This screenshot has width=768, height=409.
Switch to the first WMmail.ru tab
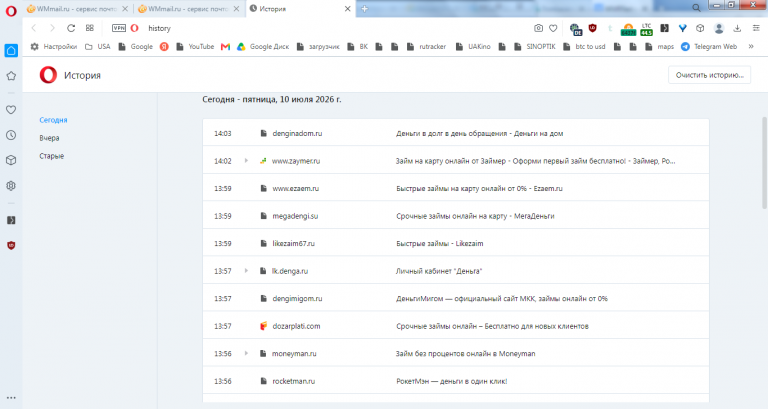click(x=77, y=9)
